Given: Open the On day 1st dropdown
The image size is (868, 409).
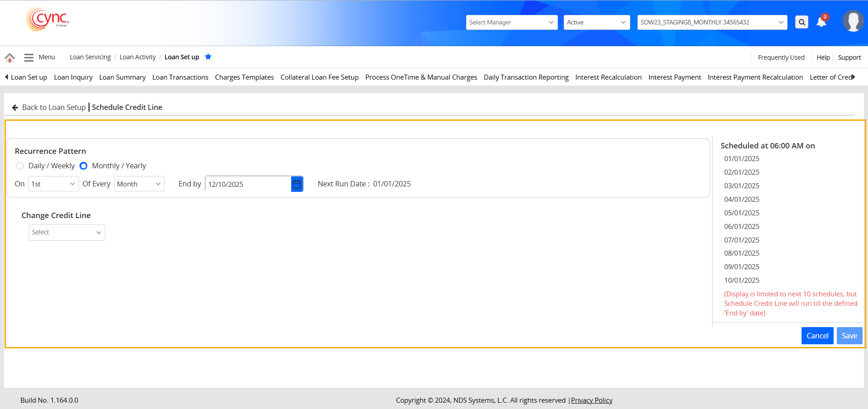Looking at the screenshot, I should click(x=53, y=184).
